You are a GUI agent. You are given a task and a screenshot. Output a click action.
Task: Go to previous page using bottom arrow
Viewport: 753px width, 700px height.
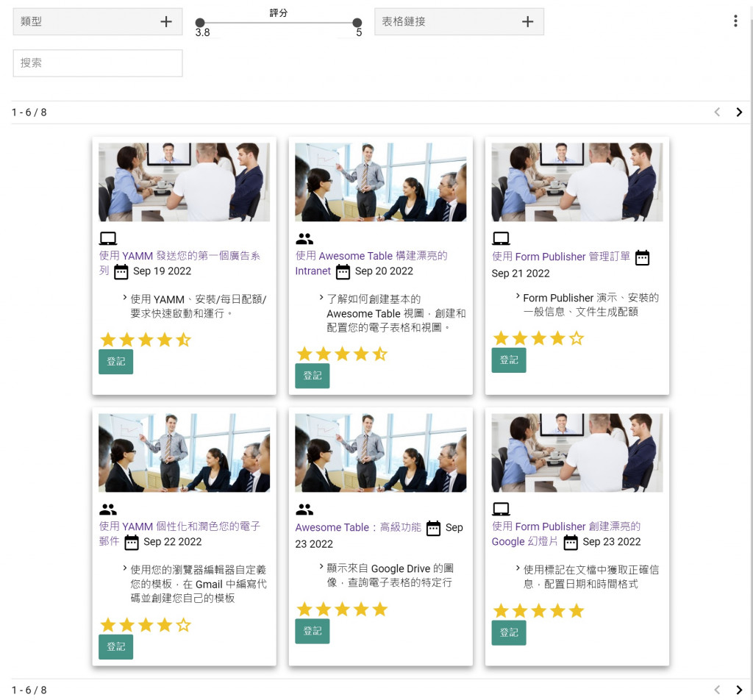717,690
